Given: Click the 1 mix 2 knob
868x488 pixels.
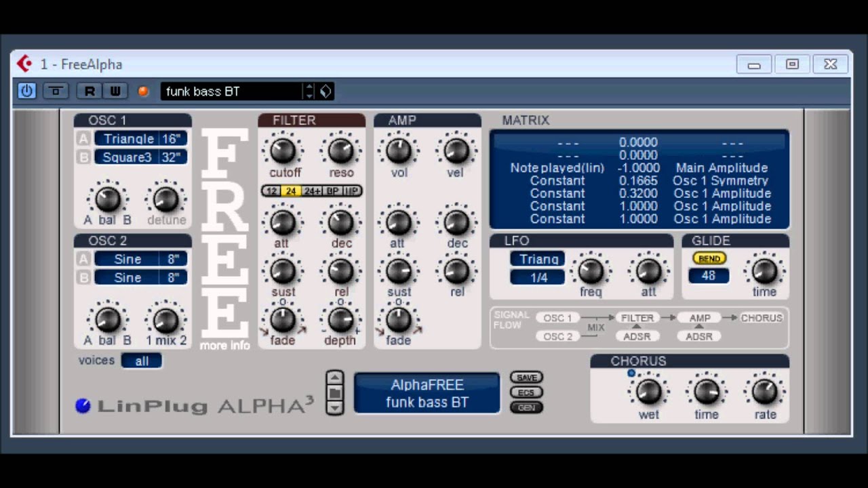Looking at the screenshot, I should pos(165,319).
